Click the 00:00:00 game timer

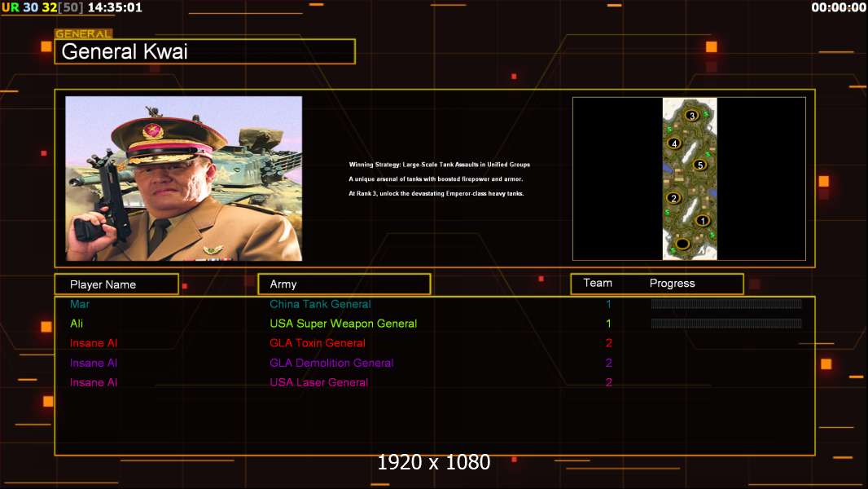tap(838, 7)
